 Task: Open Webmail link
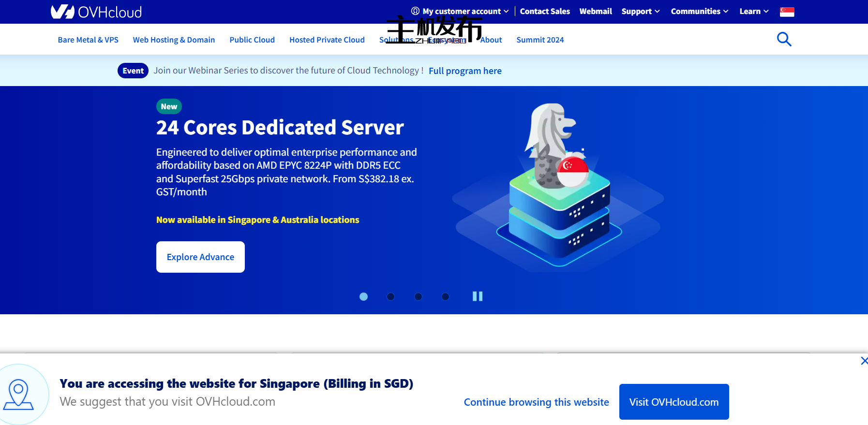tap(596, 11)
